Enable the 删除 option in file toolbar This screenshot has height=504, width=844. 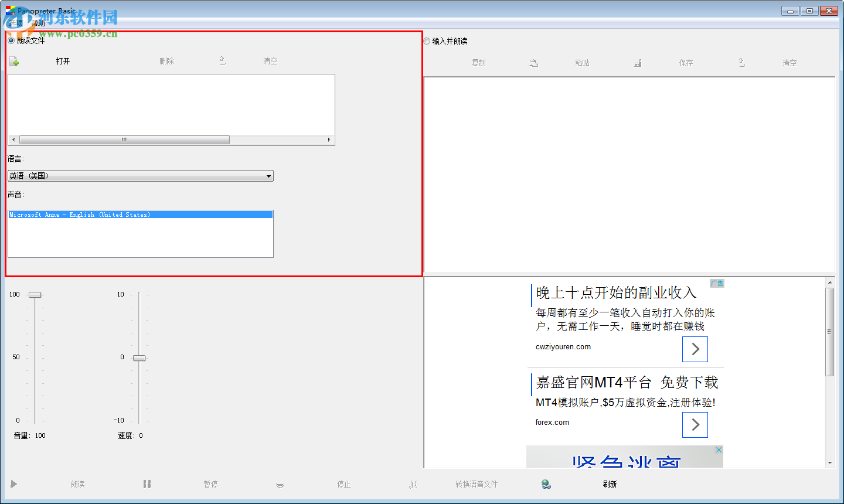tap(166, 60)
